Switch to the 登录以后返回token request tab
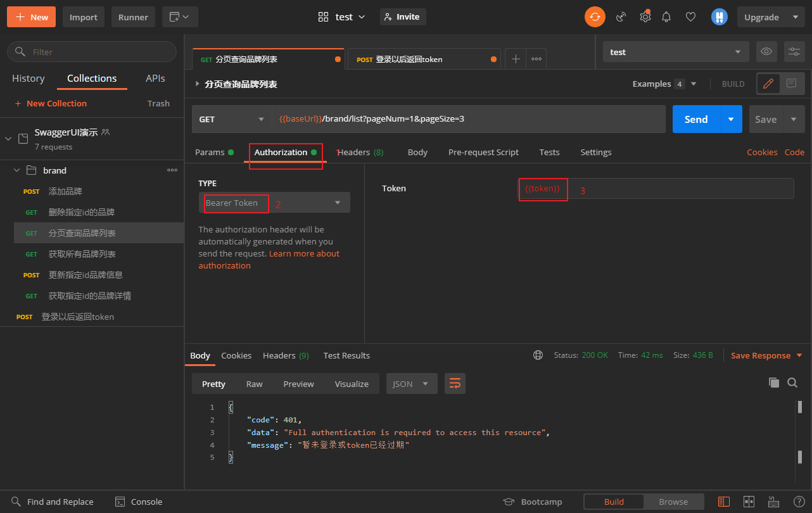This screenshot has height=513, width=812. coord(424,59)
